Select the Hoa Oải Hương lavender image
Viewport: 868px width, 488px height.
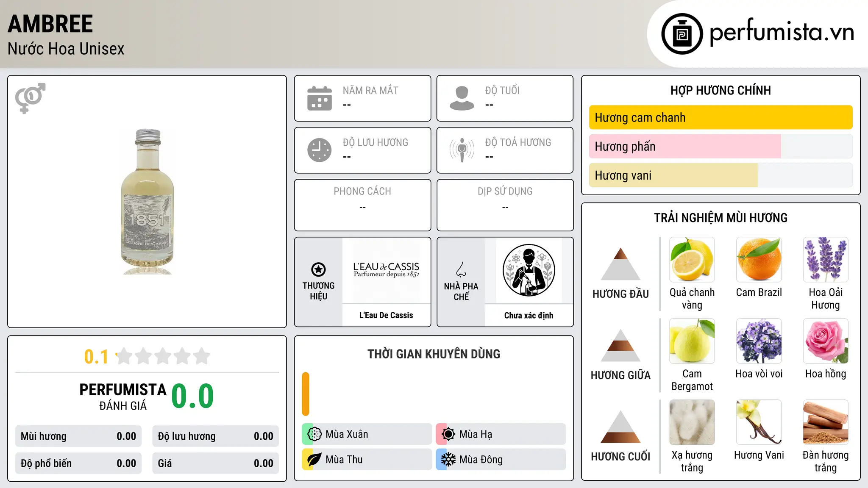click(x=826, y=260)
